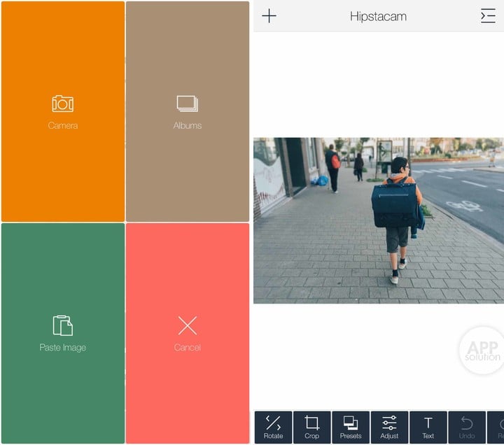Open the Adjust sliders tool
504x445 pixels.
click(x=389, y=428)
